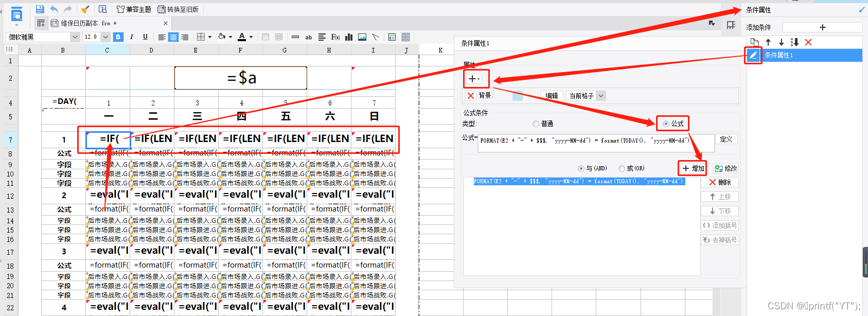Image resolution: width=868 pixels, height=316 pixels.
Task: Open the property add plus dropdown
Action: click(x=475, y=79)
